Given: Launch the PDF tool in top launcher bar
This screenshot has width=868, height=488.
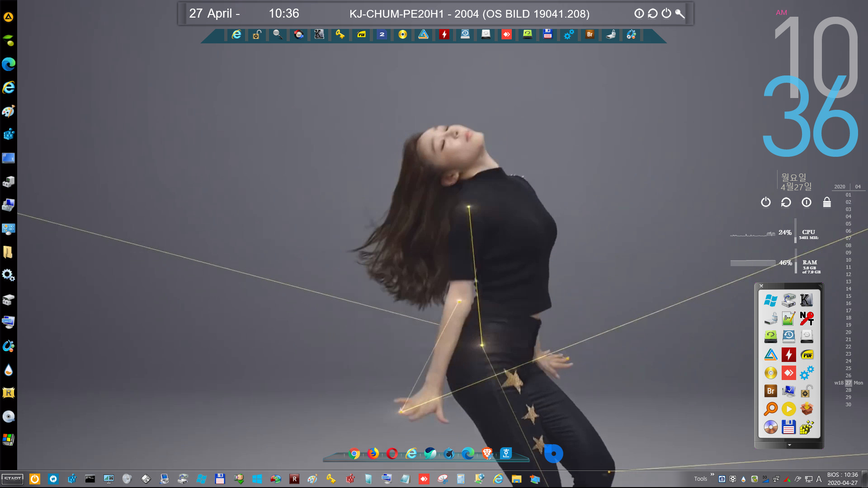Looking at the screenshot, I should coord(361,34).
